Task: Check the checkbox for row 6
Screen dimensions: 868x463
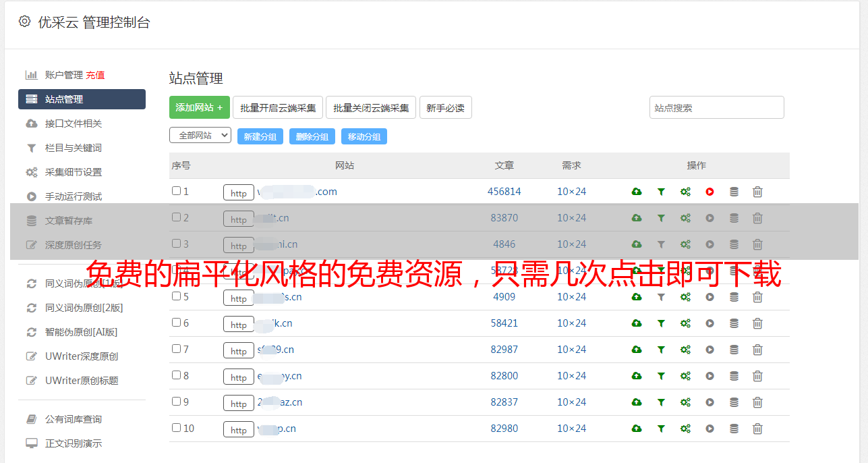Action: (176, 323)
